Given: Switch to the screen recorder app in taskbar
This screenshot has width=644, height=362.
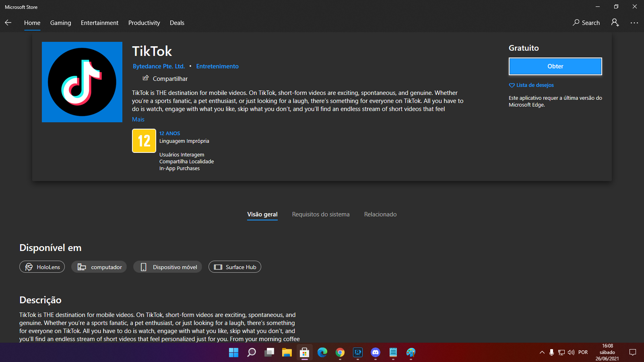Looking at the screenshot, I should point(358,353).
